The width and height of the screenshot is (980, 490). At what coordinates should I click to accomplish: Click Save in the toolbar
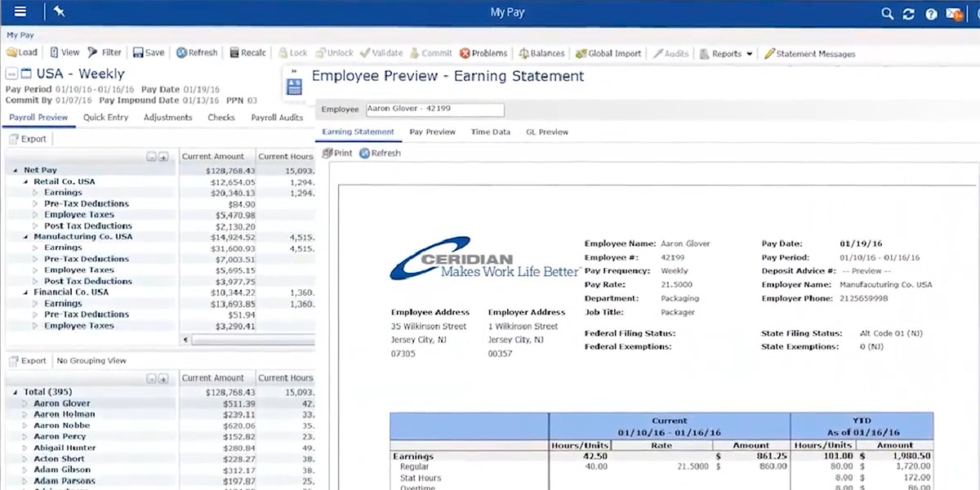pyautogui.click(x=149, y=53)
